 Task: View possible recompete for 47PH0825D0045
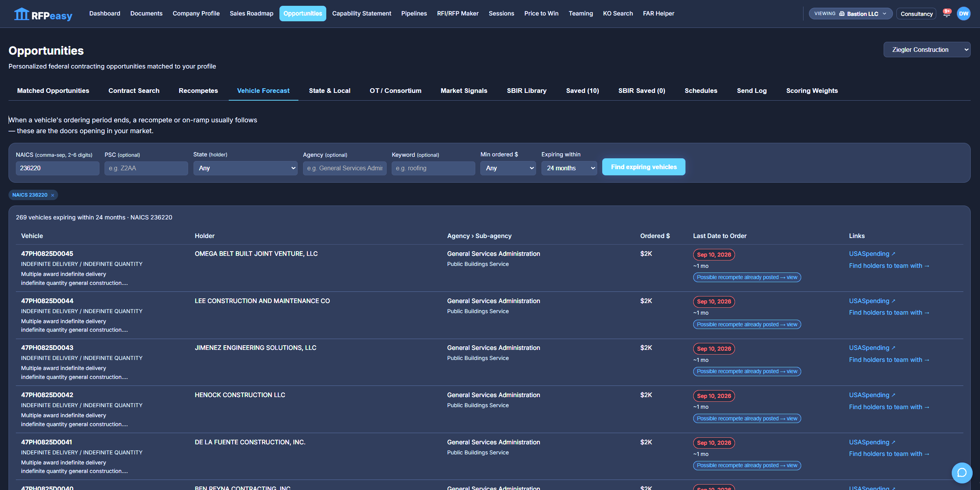point(747,277)
